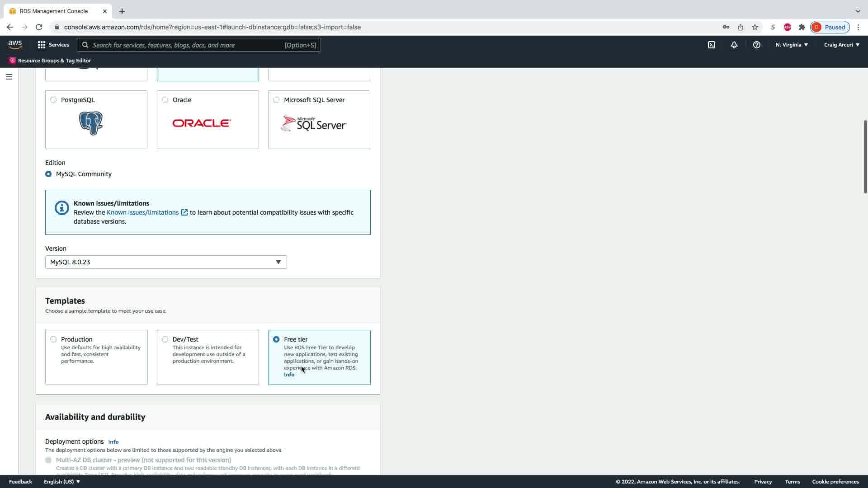Open the Known issues/limitations link
868x488 pixels.
143,212
